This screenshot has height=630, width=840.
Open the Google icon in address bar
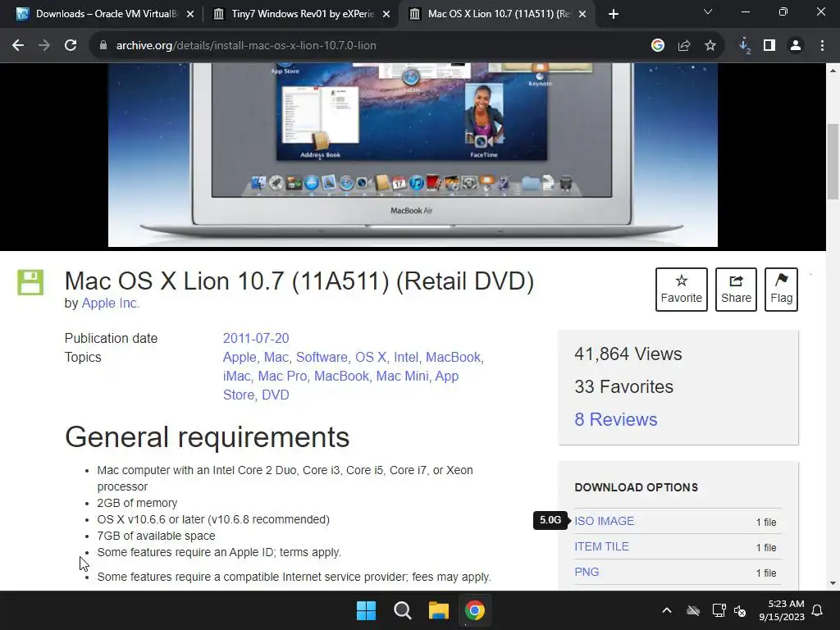coord(658,46)
